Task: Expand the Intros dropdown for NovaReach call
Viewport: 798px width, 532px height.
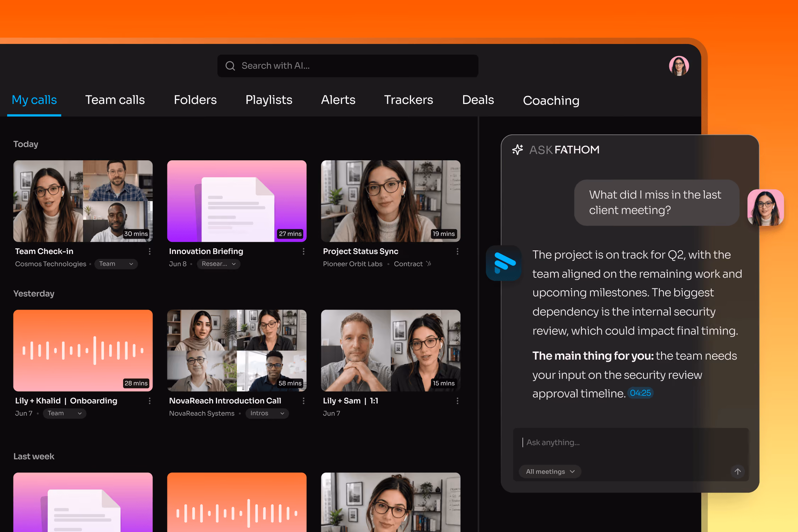Action: 267,413
